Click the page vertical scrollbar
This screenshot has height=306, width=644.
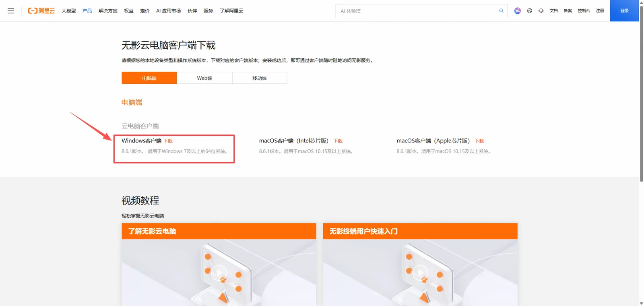coord(642,93)
